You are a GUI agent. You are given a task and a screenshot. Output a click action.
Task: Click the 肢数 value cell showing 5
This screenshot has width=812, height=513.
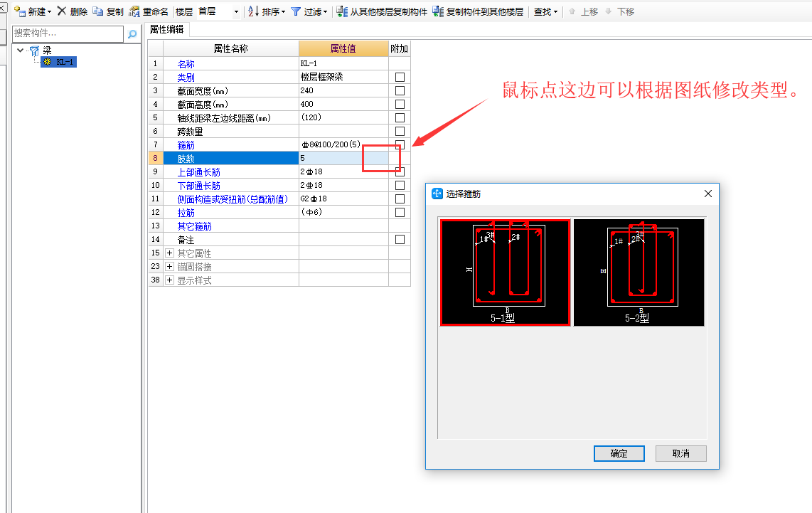click(x=343, y=158)
